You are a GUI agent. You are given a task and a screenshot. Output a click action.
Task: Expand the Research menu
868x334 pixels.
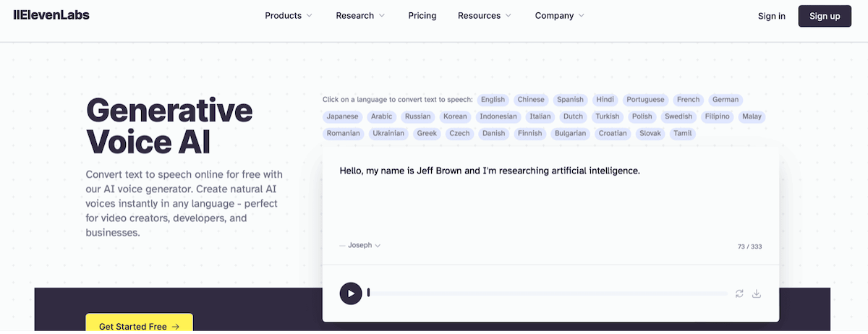pyautogui.click(x=360, y=15)
